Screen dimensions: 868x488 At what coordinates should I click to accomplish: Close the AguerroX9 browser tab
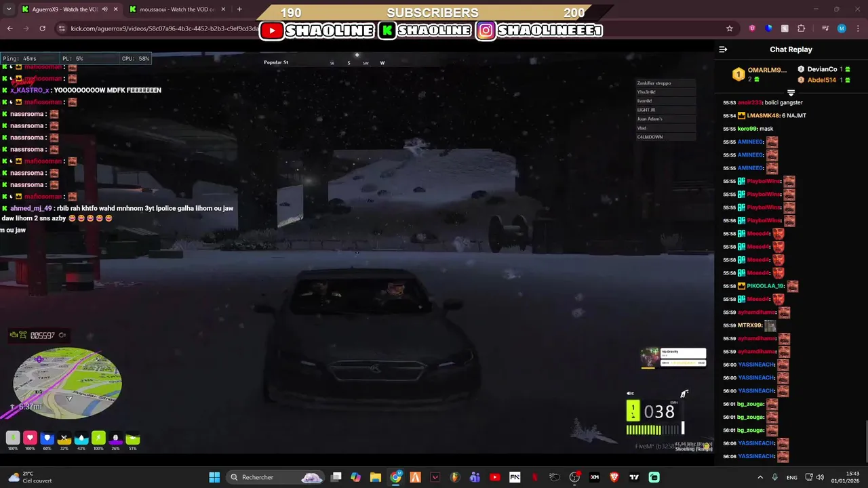point(115,9)
